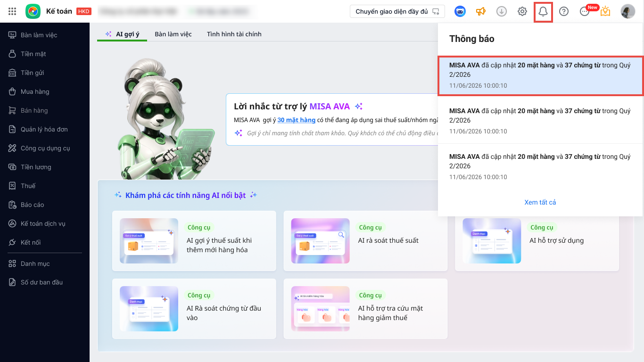644x362 pixels.
Task: Open AI hỗ trợ tra cứu mặt hàng giảm thuế
Action: (365, 309)
